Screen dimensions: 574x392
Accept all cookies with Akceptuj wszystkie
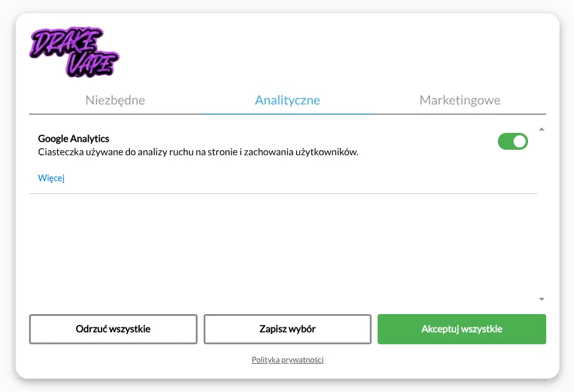tap(462, 329)
